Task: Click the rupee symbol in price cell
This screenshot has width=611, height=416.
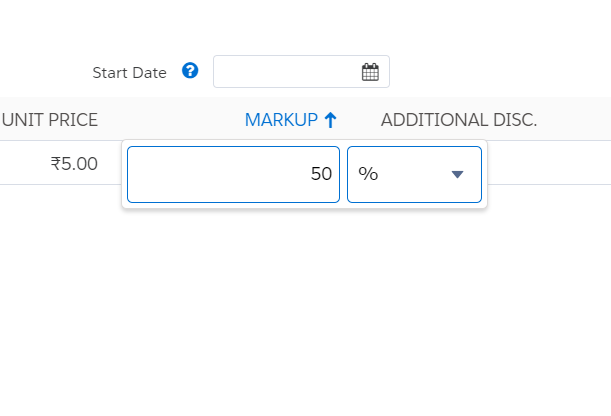Action: point(56,163)
